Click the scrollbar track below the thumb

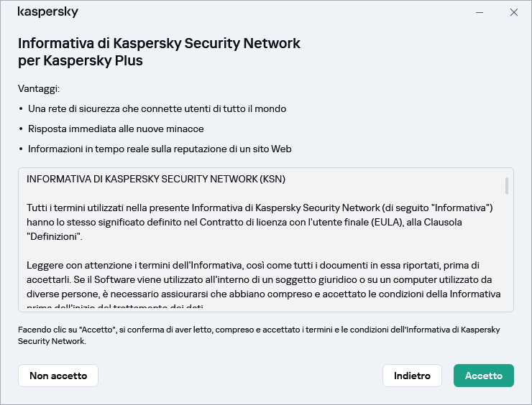507,259
